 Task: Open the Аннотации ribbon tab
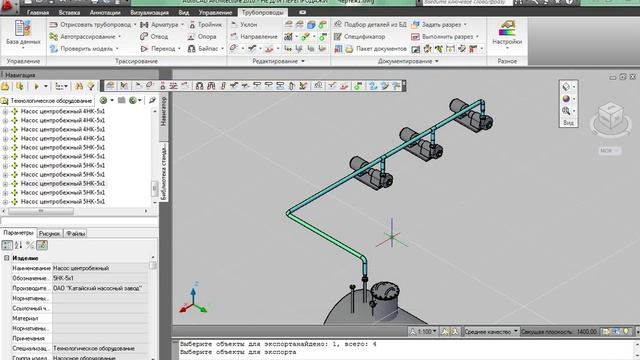(105, 12)
